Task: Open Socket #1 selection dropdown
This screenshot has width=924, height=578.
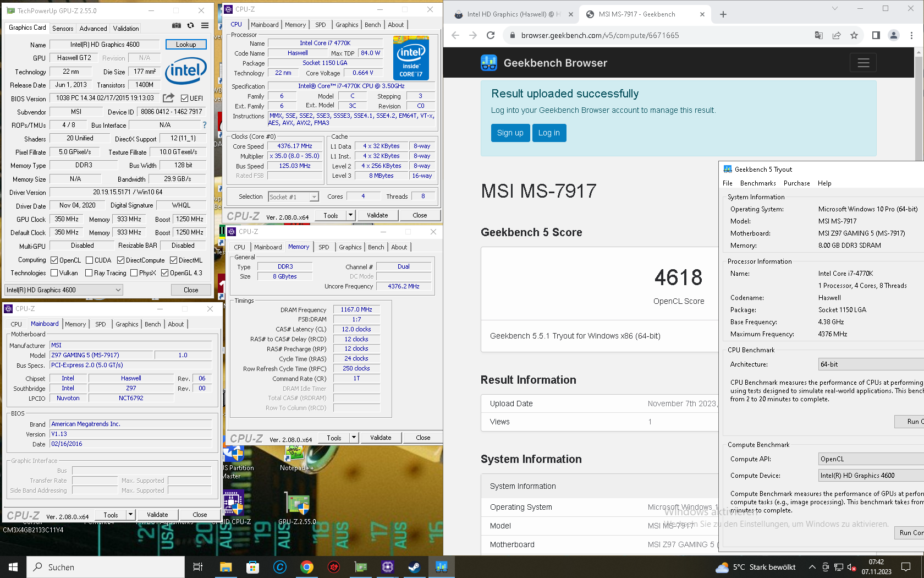Action: 293,197
